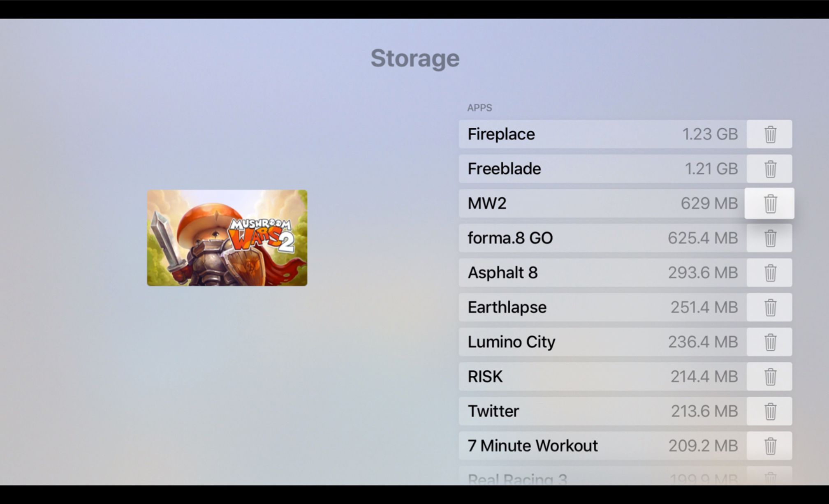Click the APPS section header
Viewport: 829px width, 504px height.
coord(479,108)
